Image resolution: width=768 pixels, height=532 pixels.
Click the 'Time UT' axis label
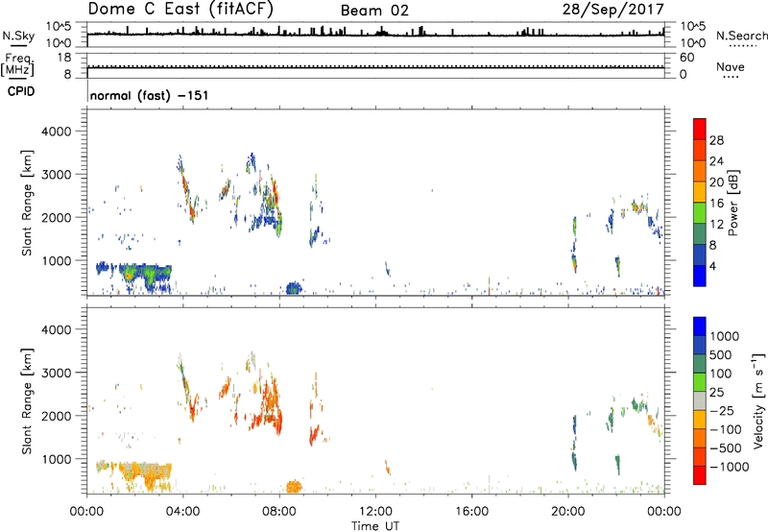[375, 526]
